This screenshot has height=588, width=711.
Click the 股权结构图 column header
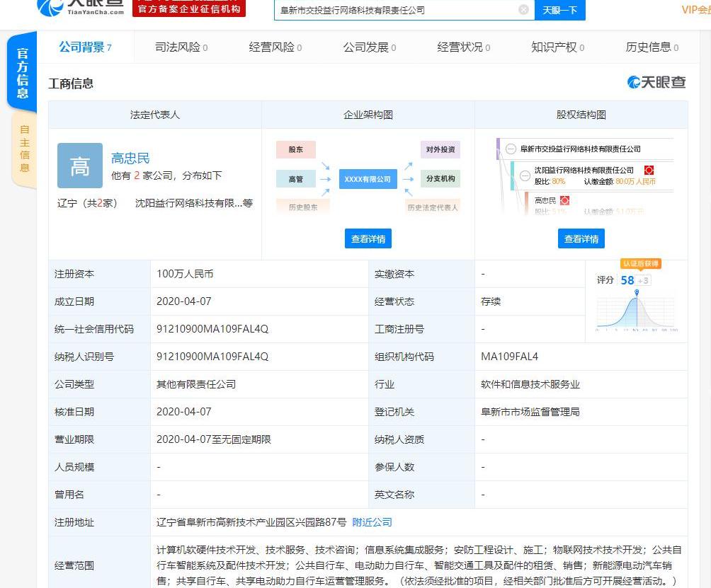pyautogui.click(x=581, y=115)
